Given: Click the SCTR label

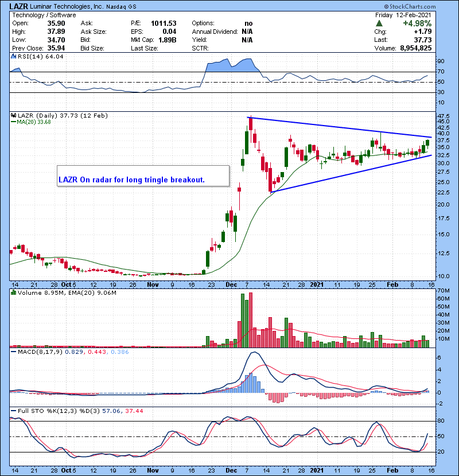Looking at the screenshot, I should [x=200, y=48].
